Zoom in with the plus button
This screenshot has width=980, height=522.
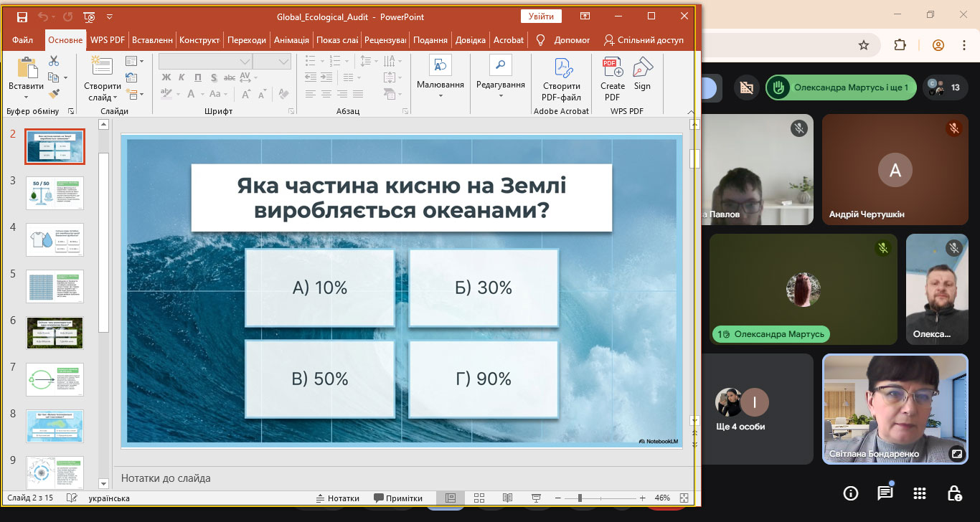point(642,498)
